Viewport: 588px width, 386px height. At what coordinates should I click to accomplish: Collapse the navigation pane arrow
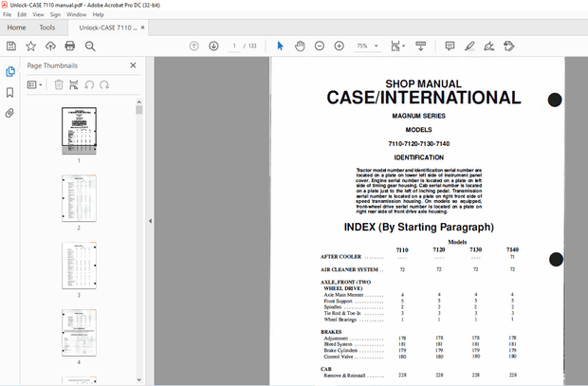click(x=150, y=221)
